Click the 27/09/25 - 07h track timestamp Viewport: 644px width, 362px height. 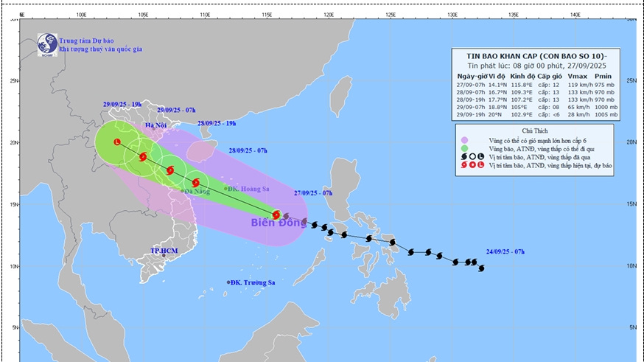(312, 192)
